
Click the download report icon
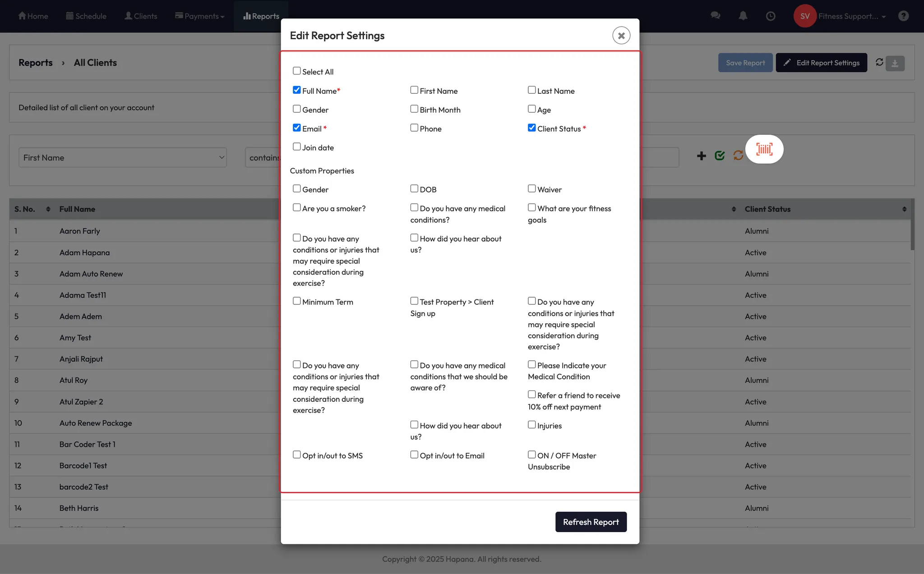(x=895, y=63)
